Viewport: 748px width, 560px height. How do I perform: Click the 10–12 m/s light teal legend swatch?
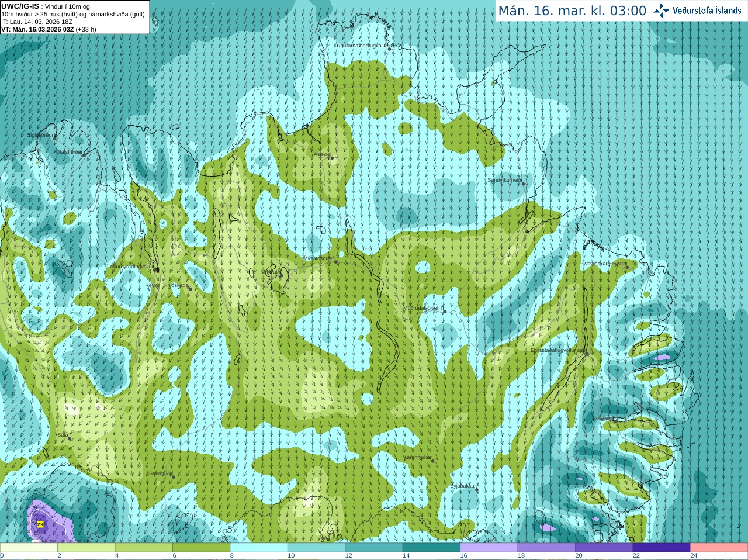[316, 548]
